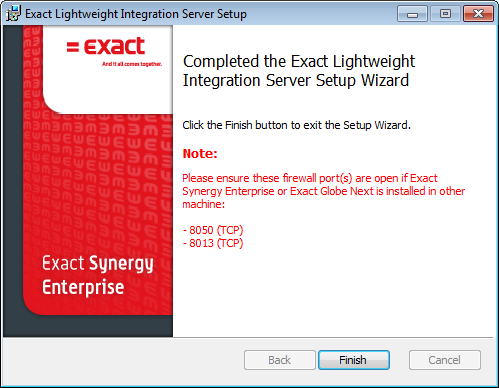Click the firewall ports warning paragraph
Image resolution: width=499 pixels, height=388 pixels.
(323, 191)
